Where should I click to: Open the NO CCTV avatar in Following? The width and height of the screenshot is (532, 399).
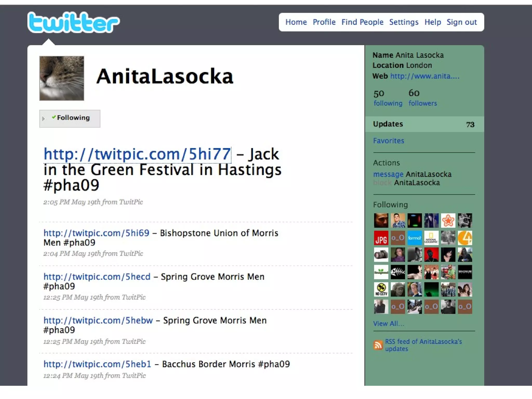(381, 289)
